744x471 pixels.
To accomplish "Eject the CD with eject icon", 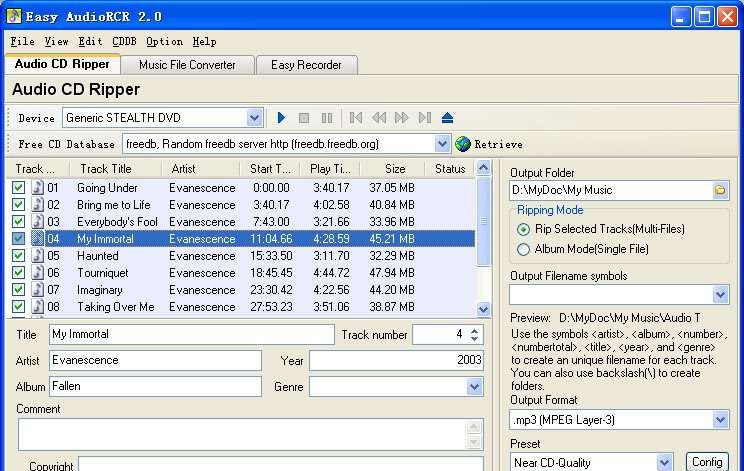I will tap(447, 118).
